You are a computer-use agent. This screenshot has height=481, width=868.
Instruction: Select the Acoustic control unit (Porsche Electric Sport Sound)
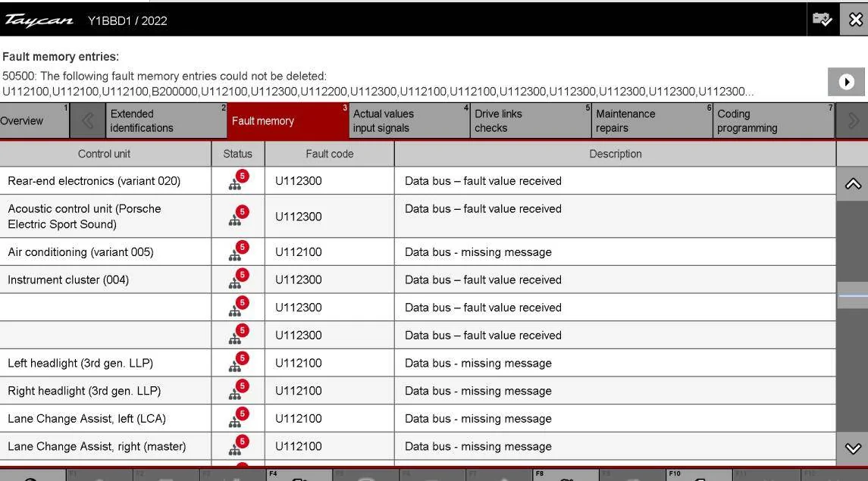84,216
